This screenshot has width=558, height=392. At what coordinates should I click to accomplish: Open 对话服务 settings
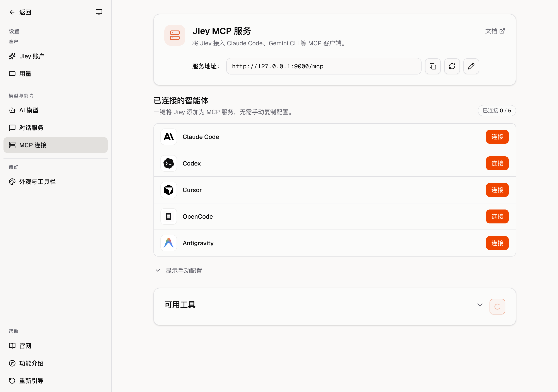click(x=55, y=128)
